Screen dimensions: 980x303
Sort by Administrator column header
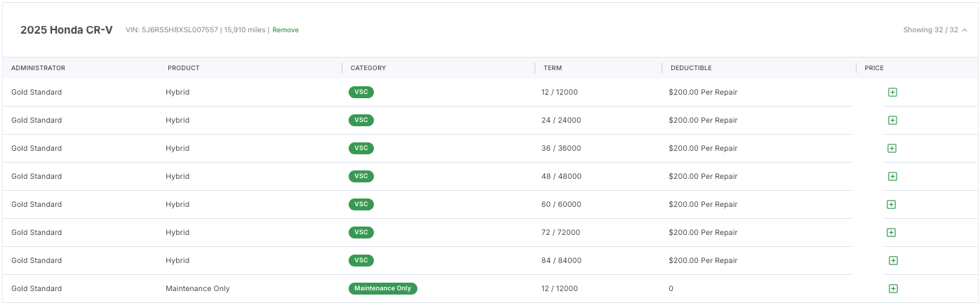(39, 68)
